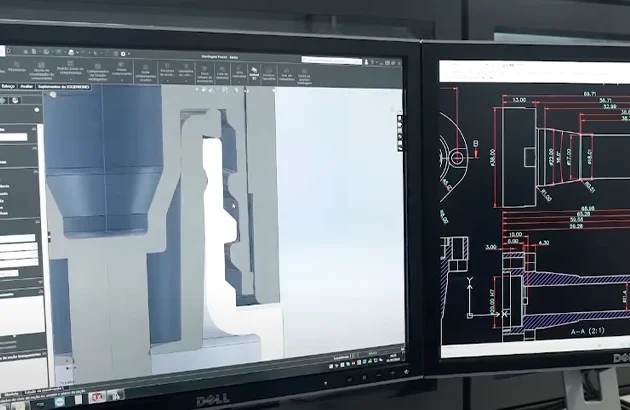The width and height of the screenshot is (630, 410).
Task: Open the Suplementos do SOLIDWORKS tab
Action: coord(64,87)
